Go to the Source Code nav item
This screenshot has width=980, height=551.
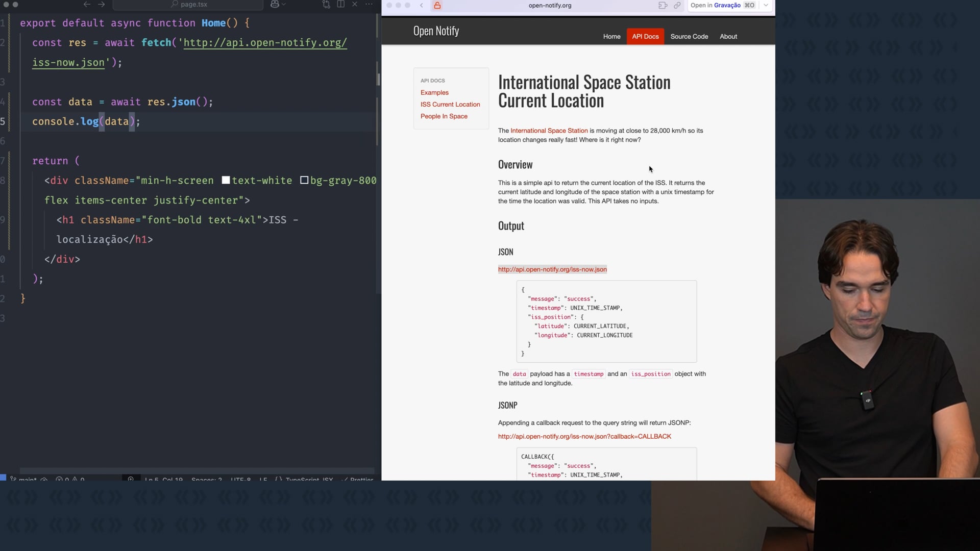coord(689,37)
